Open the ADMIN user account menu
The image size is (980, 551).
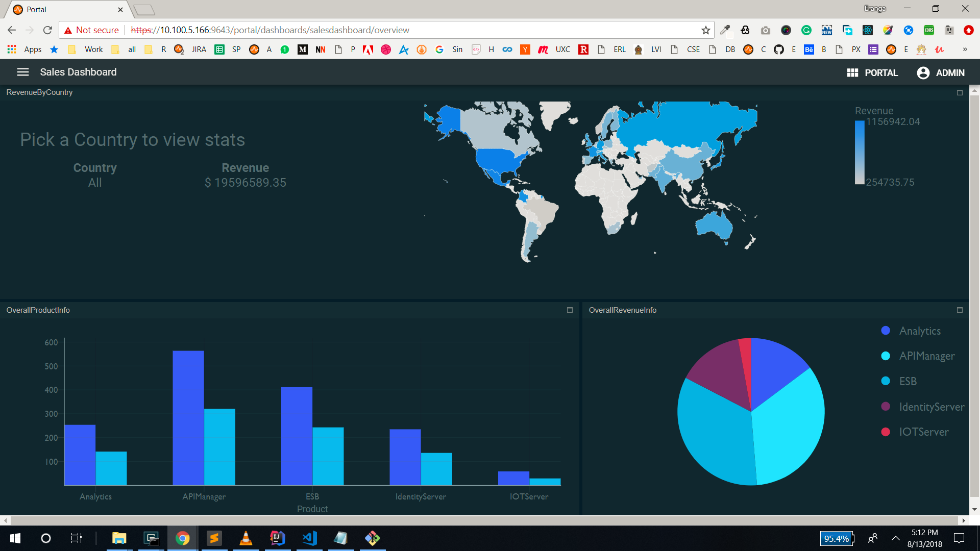pos(941,72)
